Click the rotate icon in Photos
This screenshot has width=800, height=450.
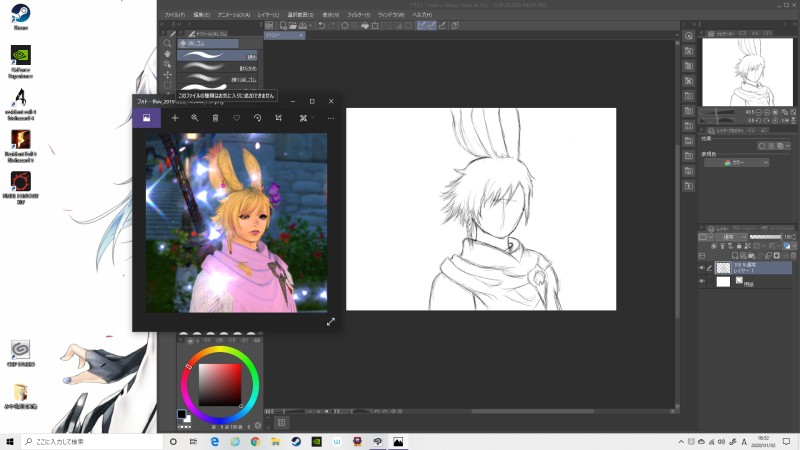coord(258,118)
